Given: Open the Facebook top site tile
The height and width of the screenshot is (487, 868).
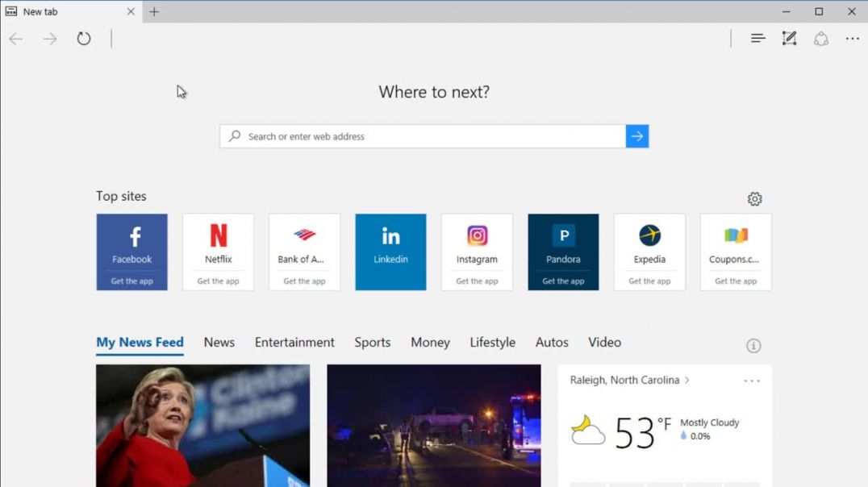Looking at the screenshot, I should tap(131, 252).
